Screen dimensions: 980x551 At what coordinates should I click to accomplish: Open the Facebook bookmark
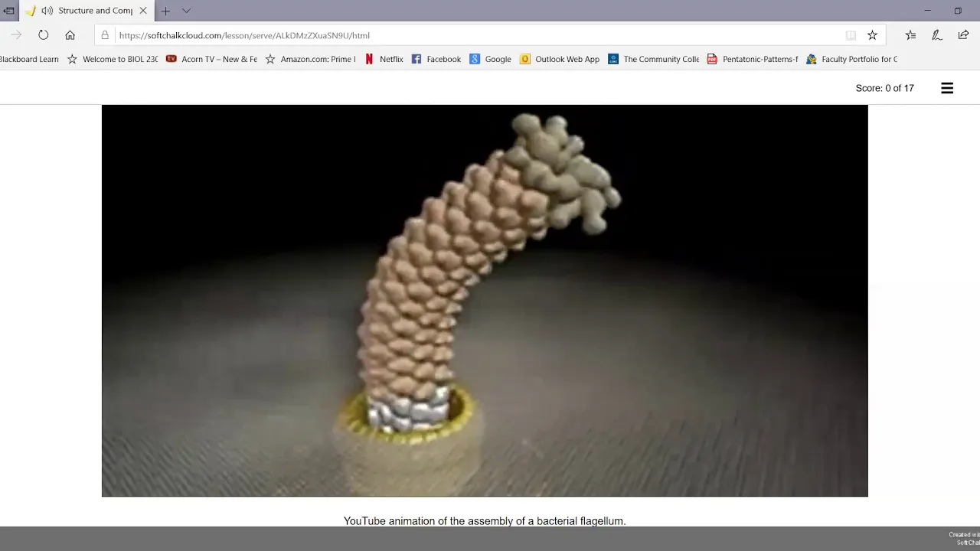pos(436,59)
